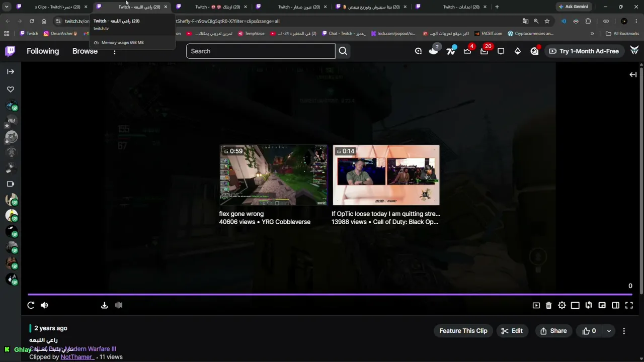The width and height of the screenshot is (644, 362).
Task: Play the 'flex gone wrong' clip thumbnail
Action: [274, 175]
